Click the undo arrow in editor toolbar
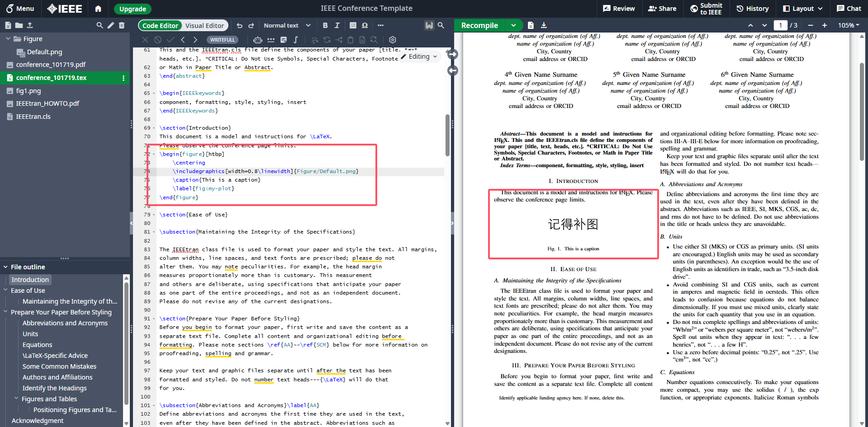The width and height of the screenshot is (868, 427). (x=240, y=26)
